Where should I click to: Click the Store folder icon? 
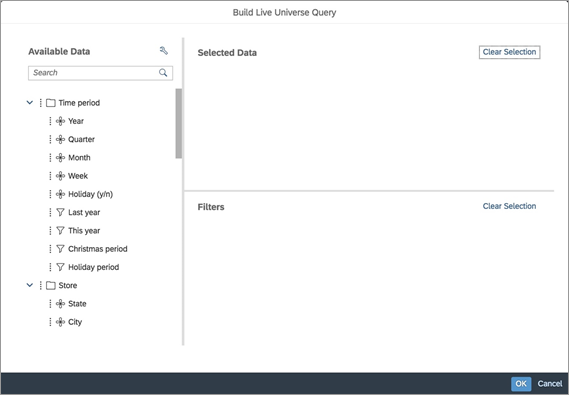[x=51, y=285]
